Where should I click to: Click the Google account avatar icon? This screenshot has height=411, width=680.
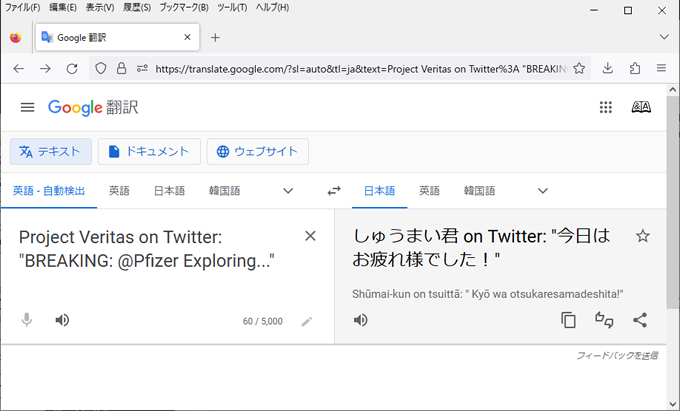(x=641, y=107)
